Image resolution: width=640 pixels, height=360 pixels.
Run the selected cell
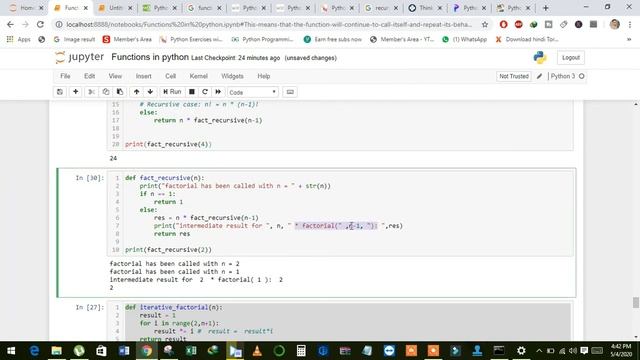click(172, 92)
